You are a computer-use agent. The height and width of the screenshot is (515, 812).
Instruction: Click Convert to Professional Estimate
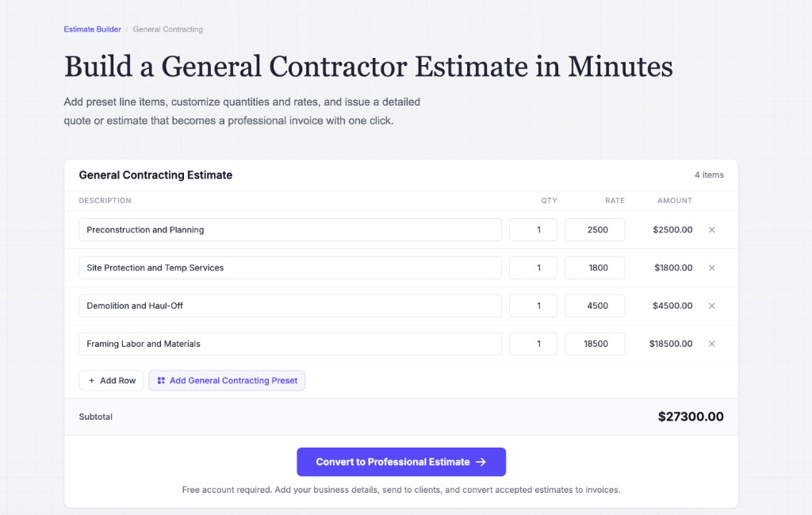pyautogui.click(x=401, y=462)
